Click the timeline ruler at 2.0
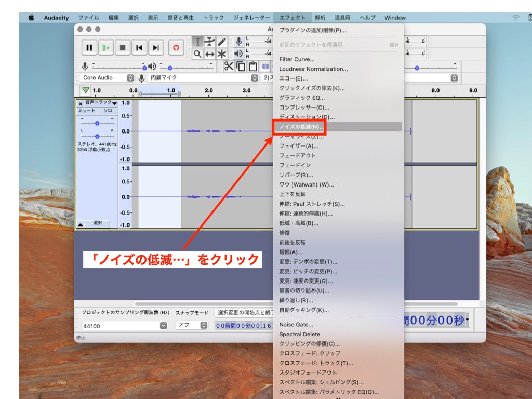 (209, 90)
